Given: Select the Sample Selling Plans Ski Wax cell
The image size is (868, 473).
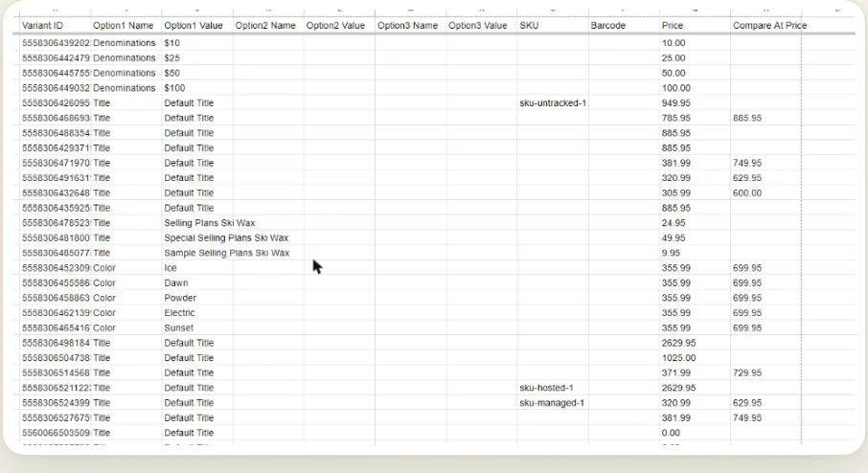Looking at the screenshot, I should click(226, 253).
